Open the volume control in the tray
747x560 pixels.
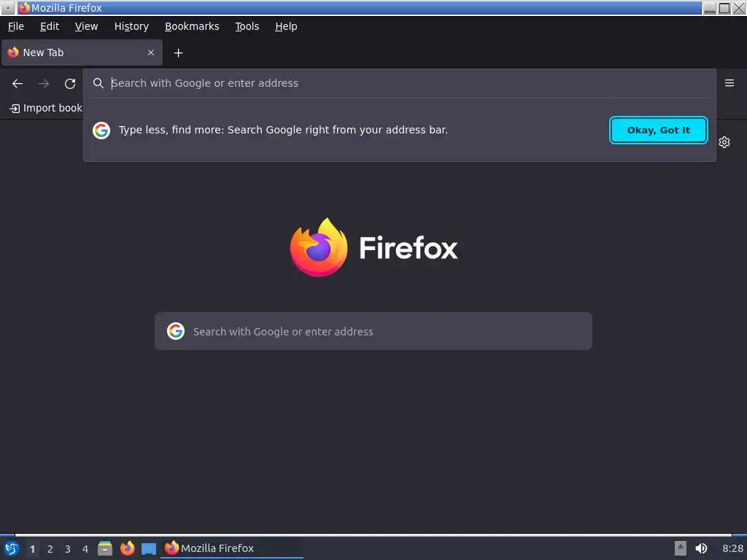pos(701,548)
